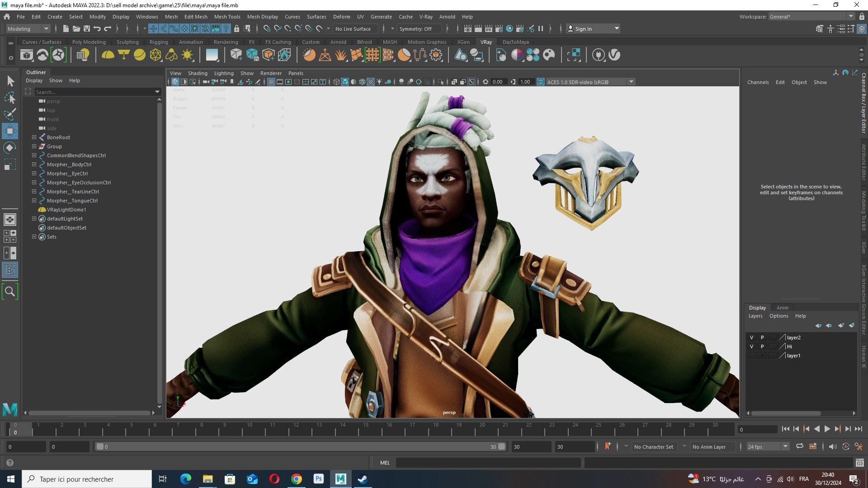Open Photoshop from the taskbar
868x488 pixels.
pos(319,479)
